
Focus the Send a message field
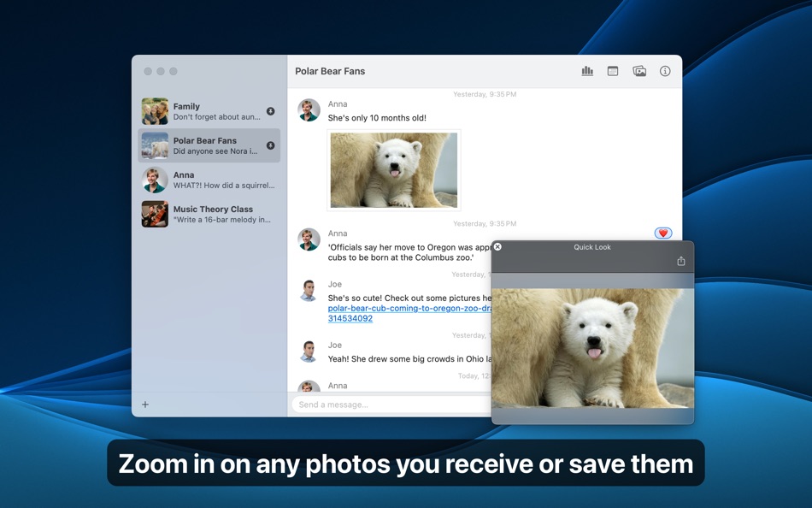click(391, 405)
